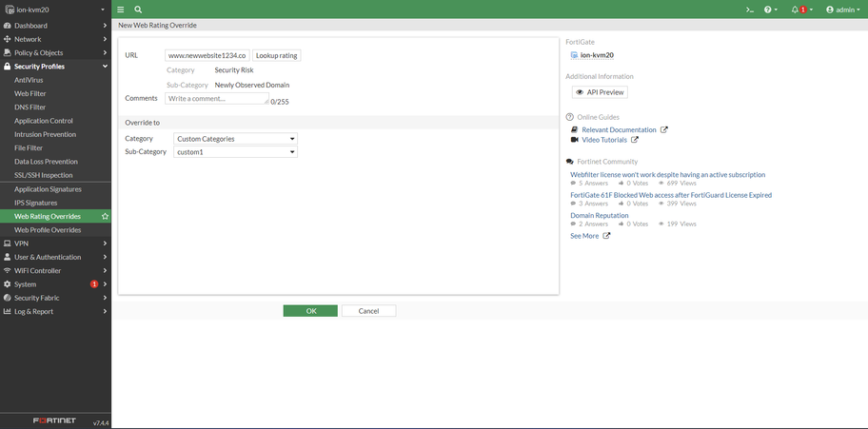Click the Fortinet logo in sidebar footer
The width and height of the screenshot is (868, 429).
(54, 420)
